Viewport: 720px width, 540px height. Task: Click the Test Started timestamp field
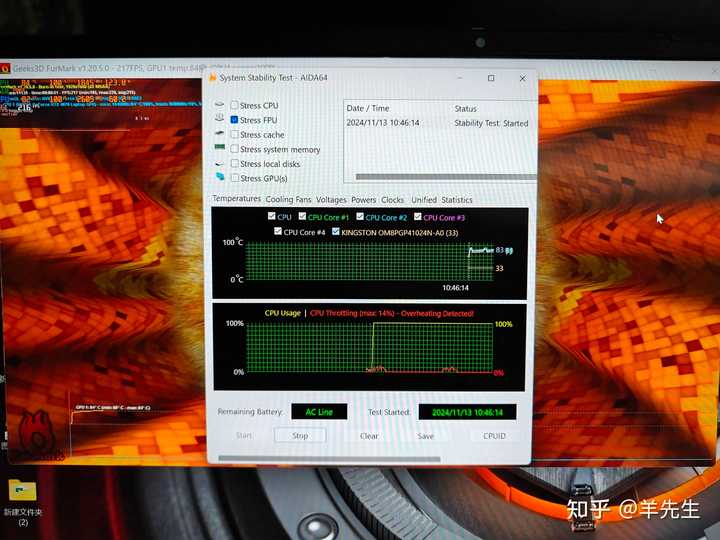pyautogui.click(x=467, y=412)
